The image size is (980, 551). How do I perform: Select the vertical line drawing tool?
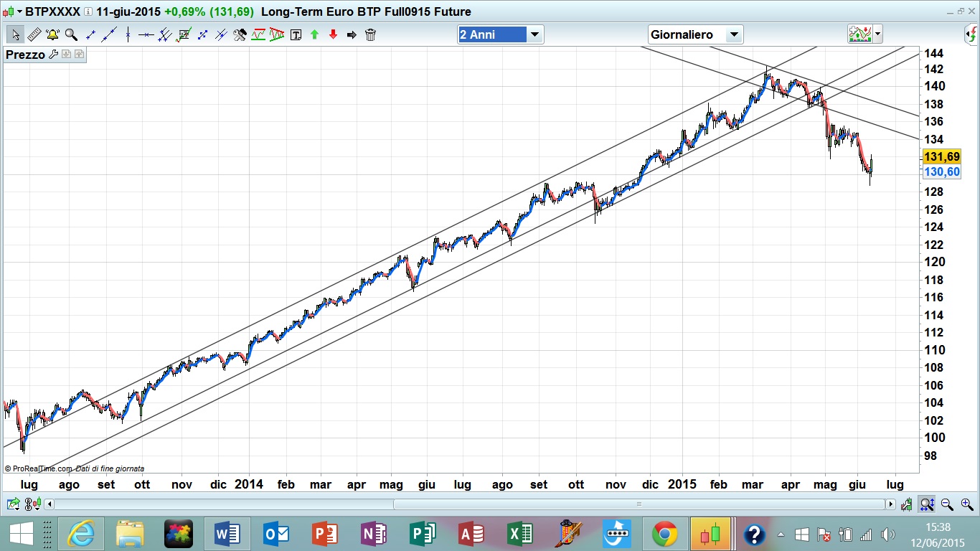[x=128, y=34]
